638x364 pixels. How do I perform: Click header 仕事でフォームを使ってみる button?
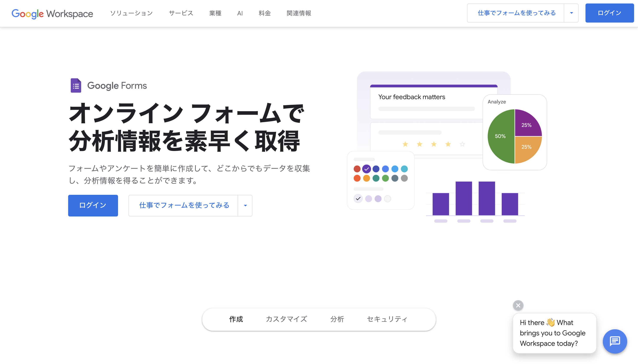coord(516,13)
